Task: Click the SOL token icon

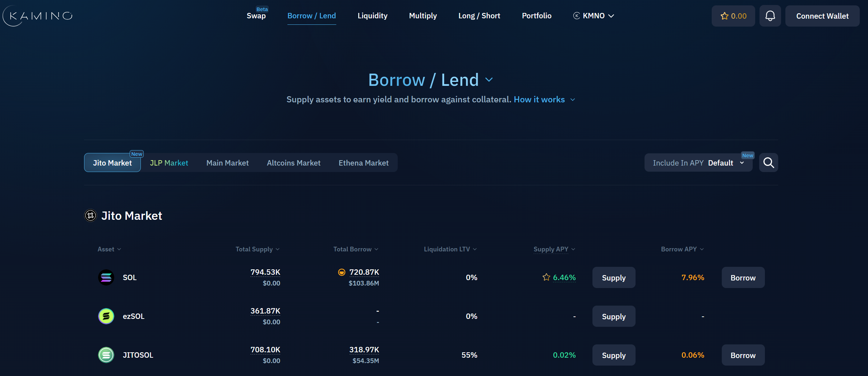Action: coord(106,277)
